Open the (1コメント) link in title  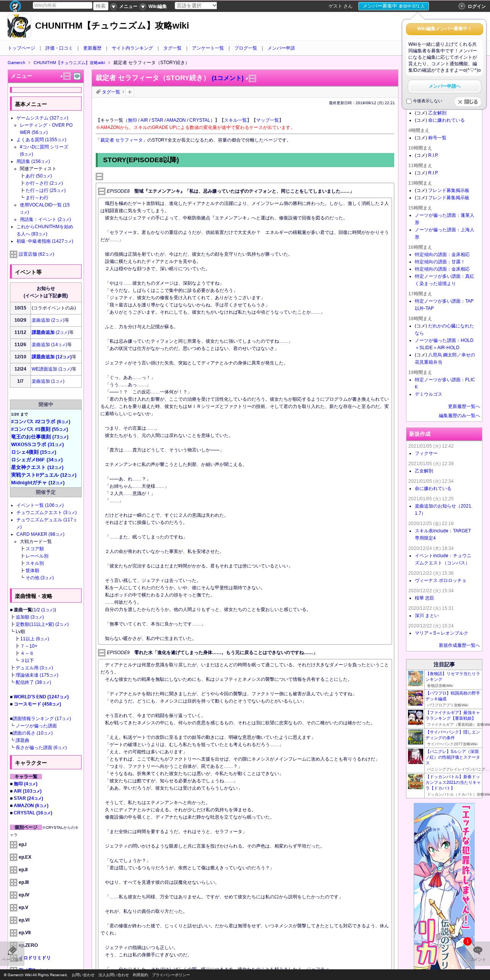tap(227, 78)
